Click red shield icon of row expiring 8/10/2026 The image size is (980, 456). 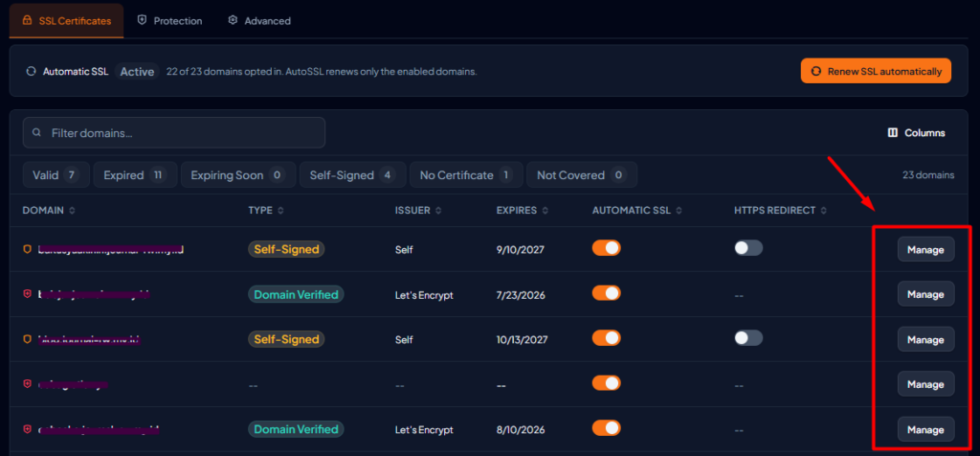pyautogui.click(x=27, y=429)
